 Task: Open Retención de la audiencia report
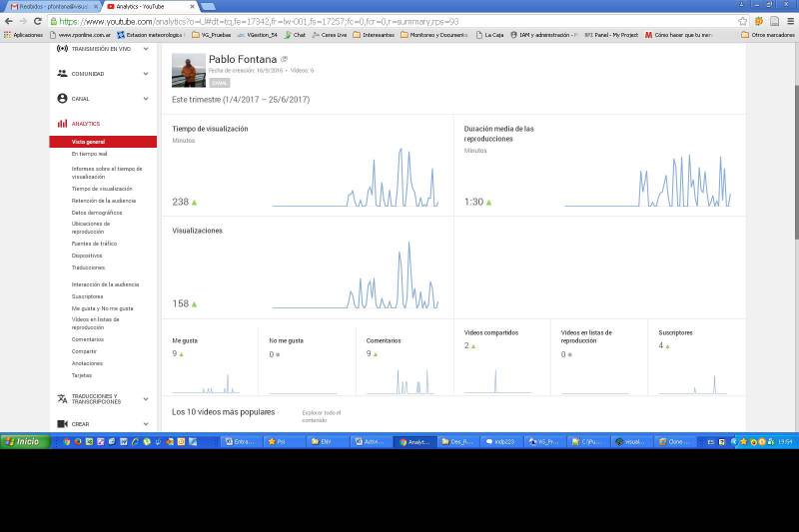click(x=104, y=201)
